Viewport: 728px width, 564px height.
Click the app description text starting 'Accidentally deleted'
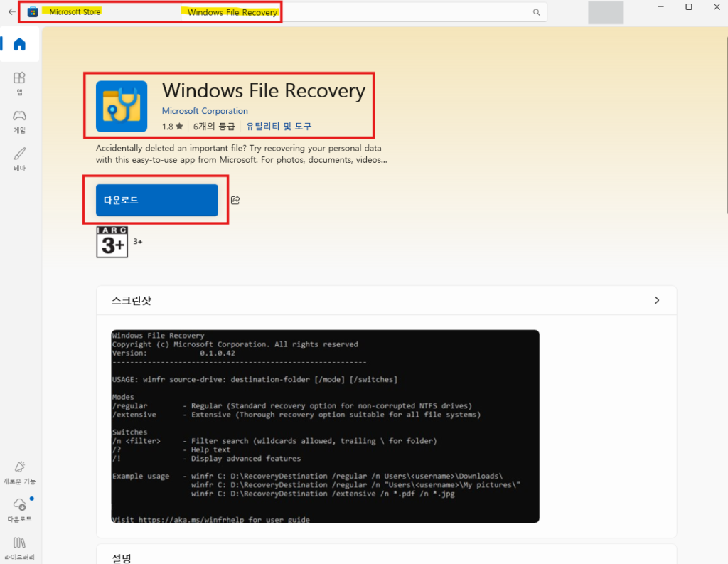[242, 154]
